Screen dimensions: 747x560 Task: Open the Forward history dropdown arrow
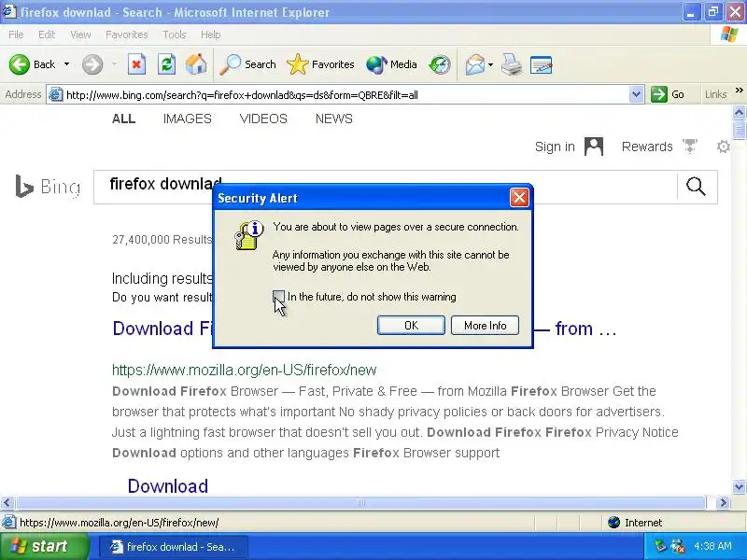click(x=114, y=64)
